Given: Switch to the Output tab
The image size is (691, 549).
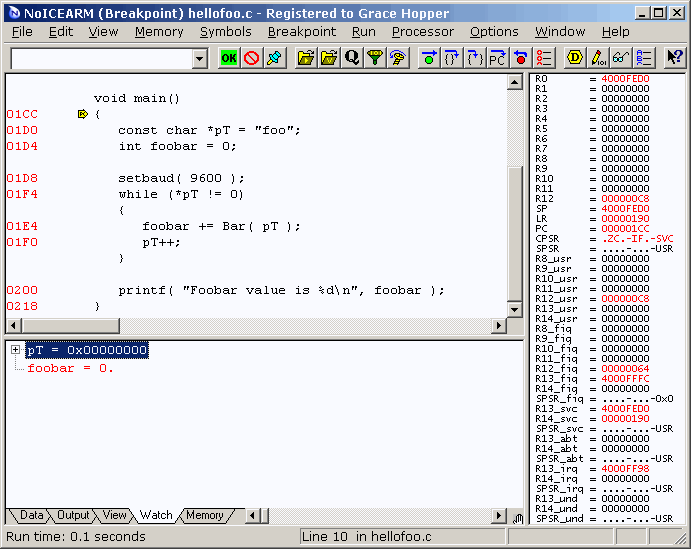Looking at the screenshot, I should [x=73, y=515].
